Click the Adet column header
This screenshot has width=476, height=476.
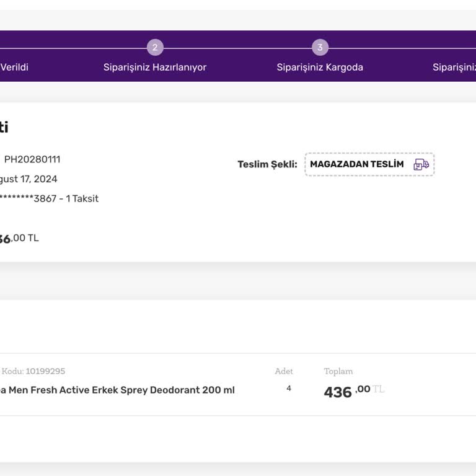point(284,371)
